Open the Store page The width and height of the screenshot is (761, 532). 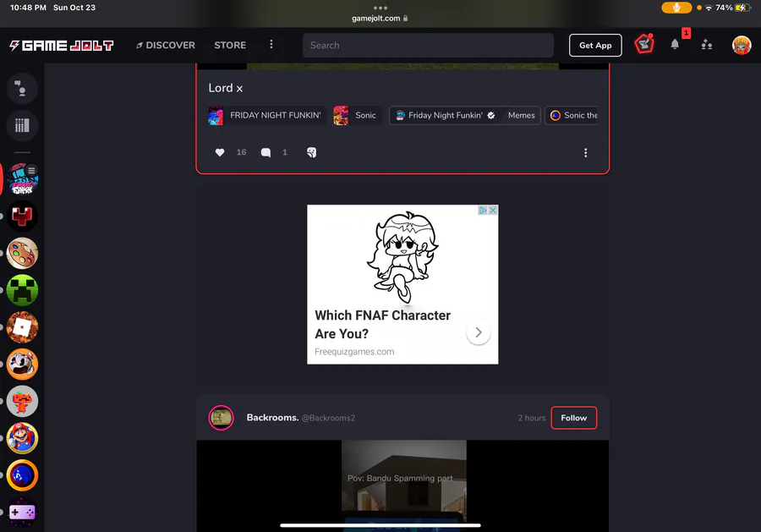[230, 45]
